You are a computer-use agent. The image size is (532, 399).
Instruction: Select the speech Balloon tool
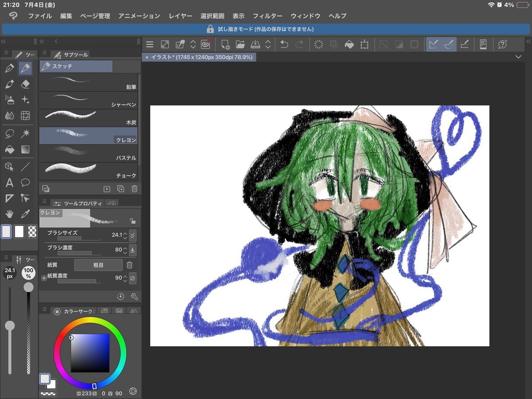26,183
